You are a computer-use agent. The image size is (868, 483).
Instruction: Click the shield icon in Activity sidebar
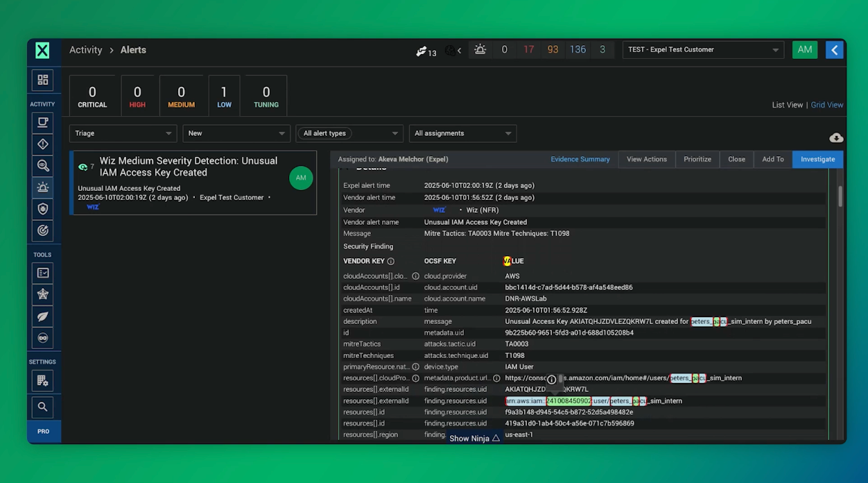[42, 209]
